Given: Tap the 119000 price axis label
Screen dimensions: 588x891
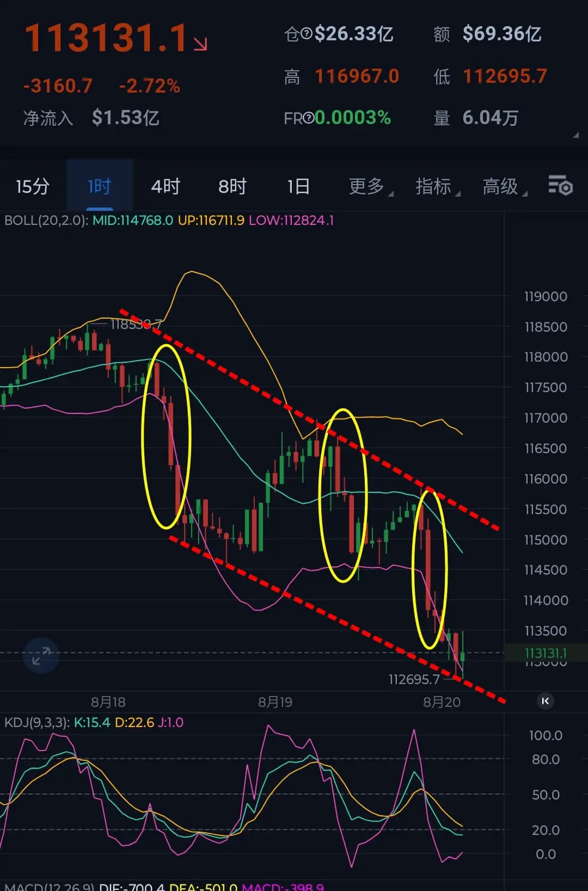Looking at the screenshot, I should pyautogui.click(x=546, y=297).
